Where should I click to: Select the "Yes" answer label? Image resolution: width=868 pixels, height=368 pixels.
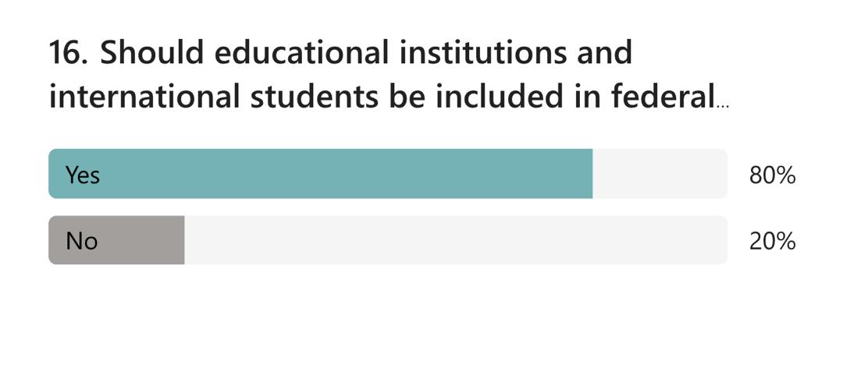[x=83, y=175]
